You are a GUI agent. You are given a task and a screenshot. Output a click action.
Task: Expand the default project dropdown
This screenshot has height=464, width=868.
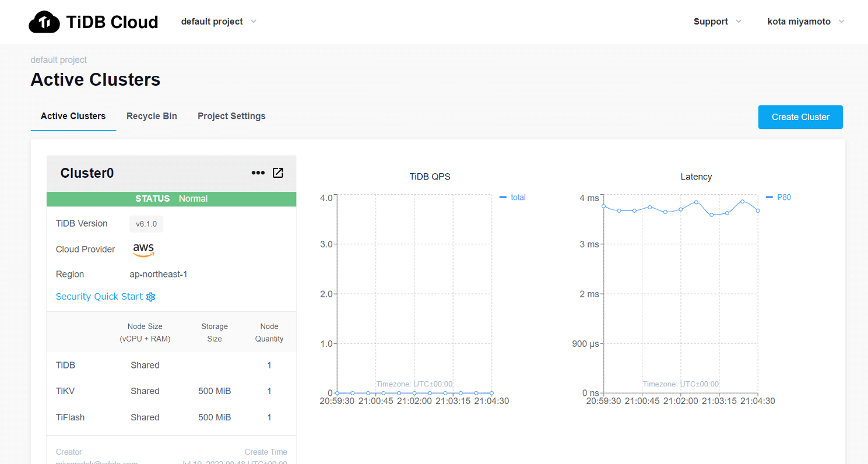pyautogui.click(x=219, y=22)
